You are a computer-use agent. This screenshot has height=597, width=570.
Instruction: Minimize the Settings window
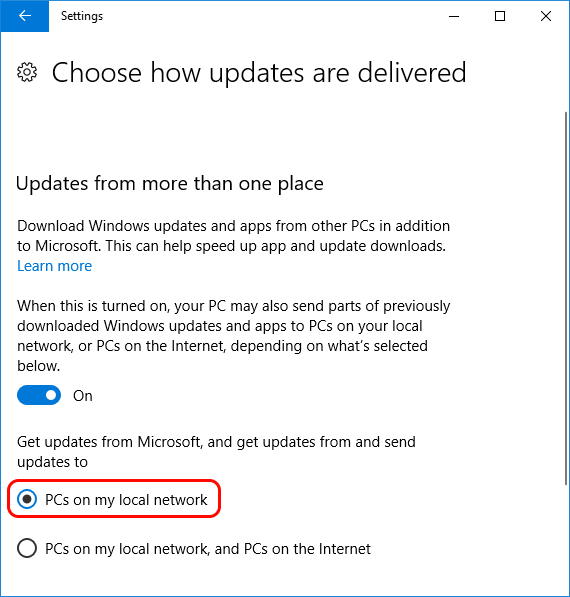tap(454, 16)
